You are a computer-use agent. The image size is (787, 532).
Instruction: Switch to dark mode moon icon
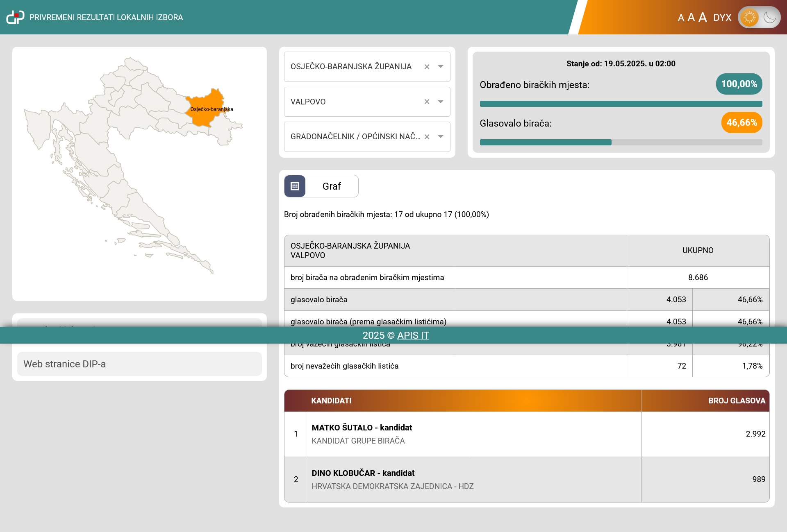point(770,17)
